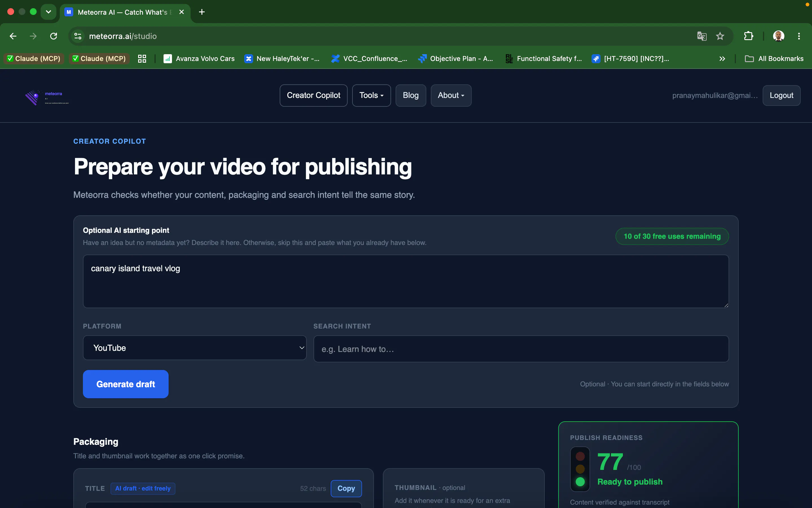Click the Optional AI starting point heading
The width and height of the screenshot is (812, 508).
point(126,230)
